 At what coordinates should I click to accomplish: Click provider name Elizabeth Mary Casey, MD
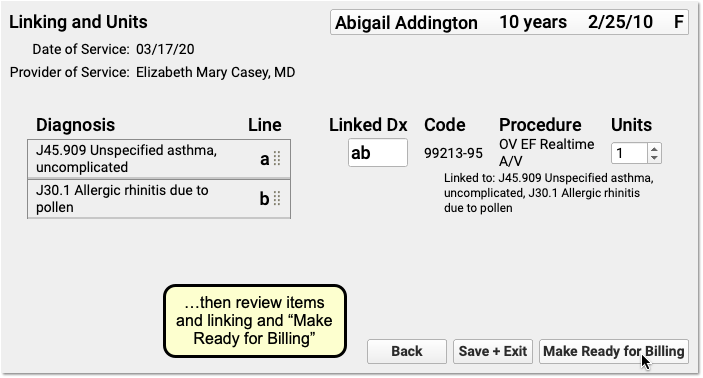[216, 72]
